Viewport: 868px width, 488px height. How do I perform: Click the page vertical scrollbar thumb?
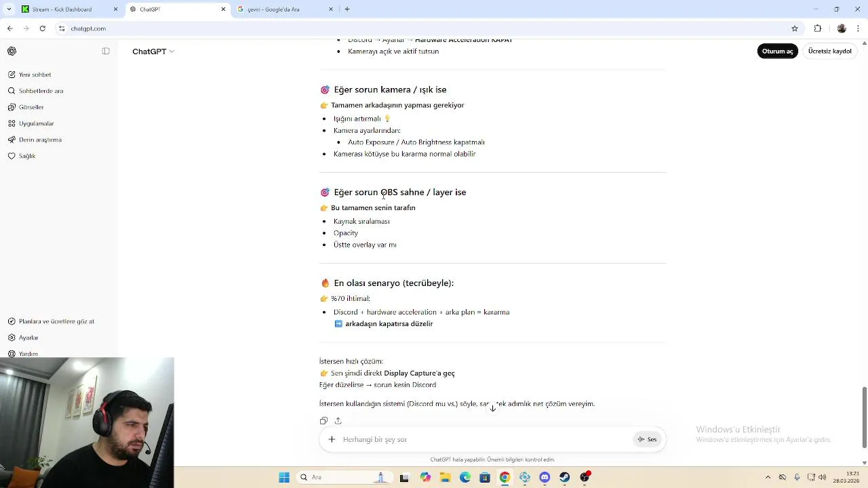864,418
